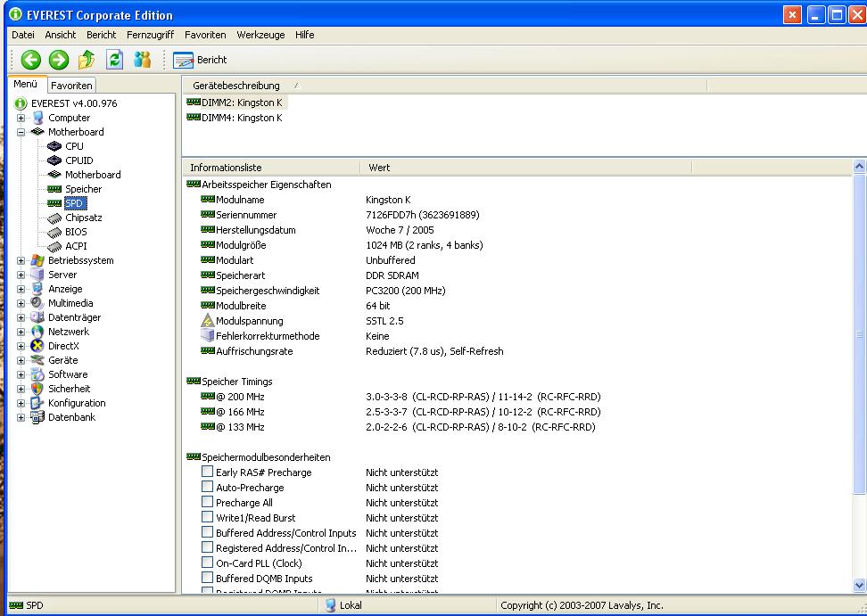Open the Fernzugriff menu
This screenshot has height=616, width=867.
[151, 35]
